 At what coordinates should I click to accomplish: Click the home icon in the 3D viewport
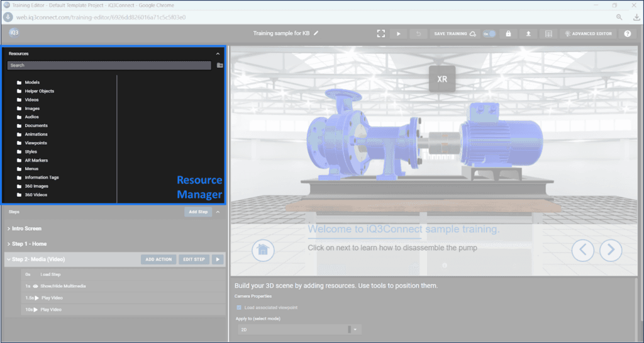tap(263, 250)
